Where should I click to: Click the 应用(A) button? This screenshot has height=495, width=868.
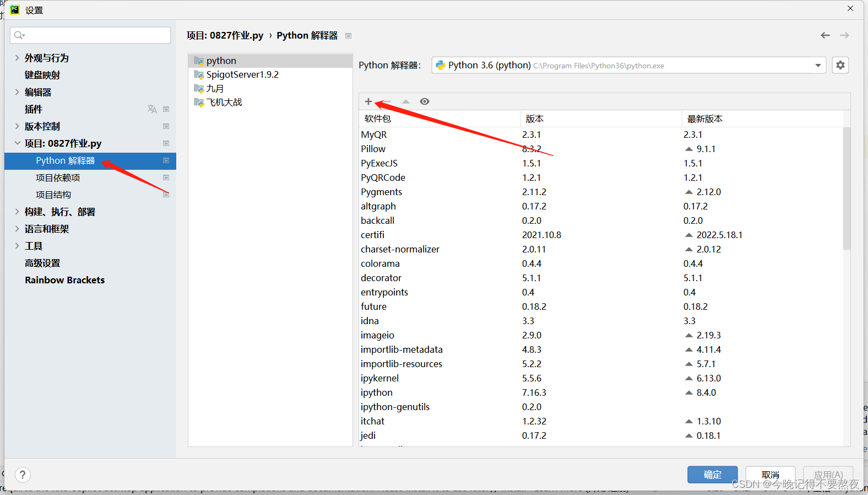click(x=828, y=475)
